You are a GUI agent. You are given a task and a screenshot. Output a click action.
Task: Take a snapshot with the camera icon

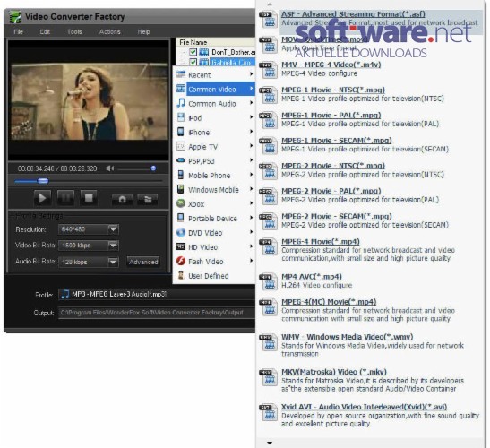click(x=122, y=200)
